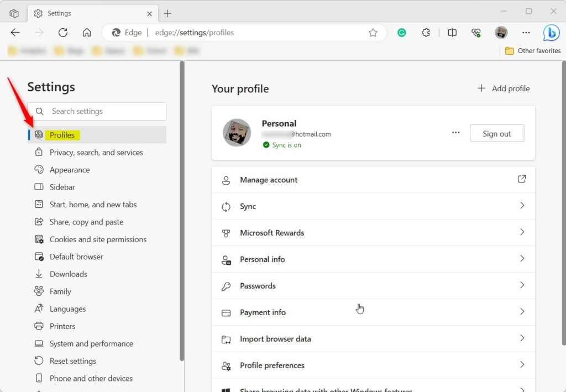Screen dimensions: 566x392
Task: Expand Microsoft Rewards chevron
Action: pos(522,232)
